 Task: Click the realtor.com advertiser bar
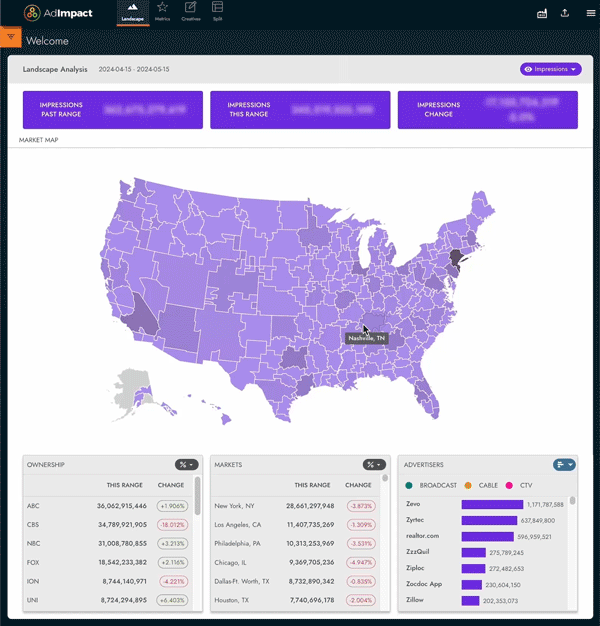click(x=487, y=537)
